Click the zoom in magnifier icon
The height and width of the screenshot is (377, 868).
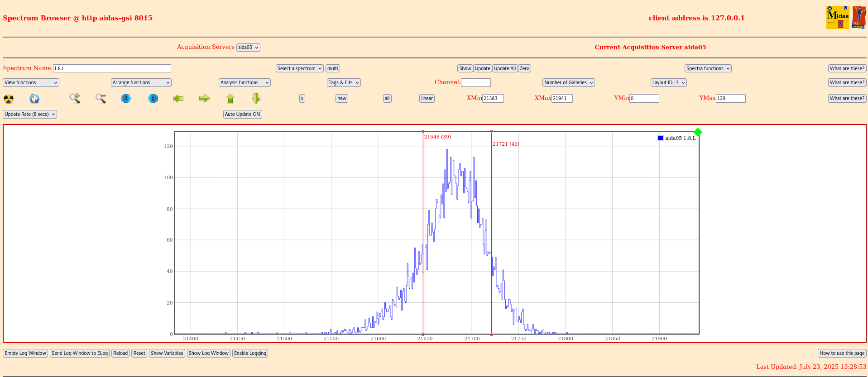click(75, 98)
